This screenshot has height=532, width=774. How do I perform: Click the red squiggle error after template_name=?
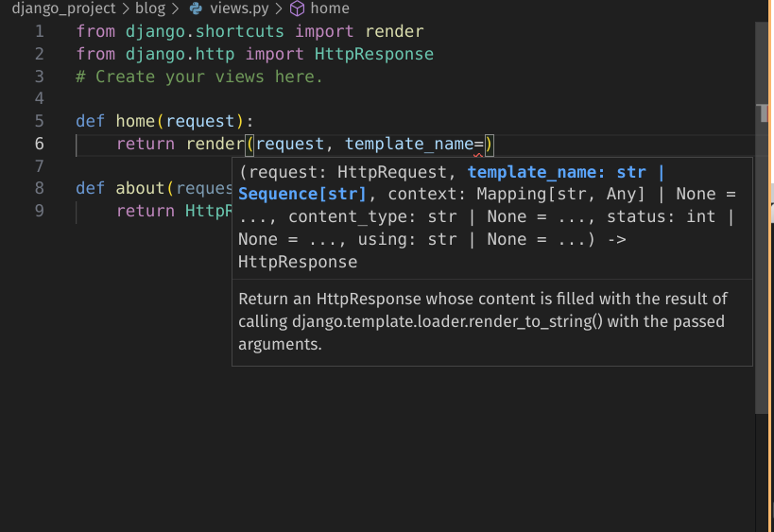coord(478,152)
